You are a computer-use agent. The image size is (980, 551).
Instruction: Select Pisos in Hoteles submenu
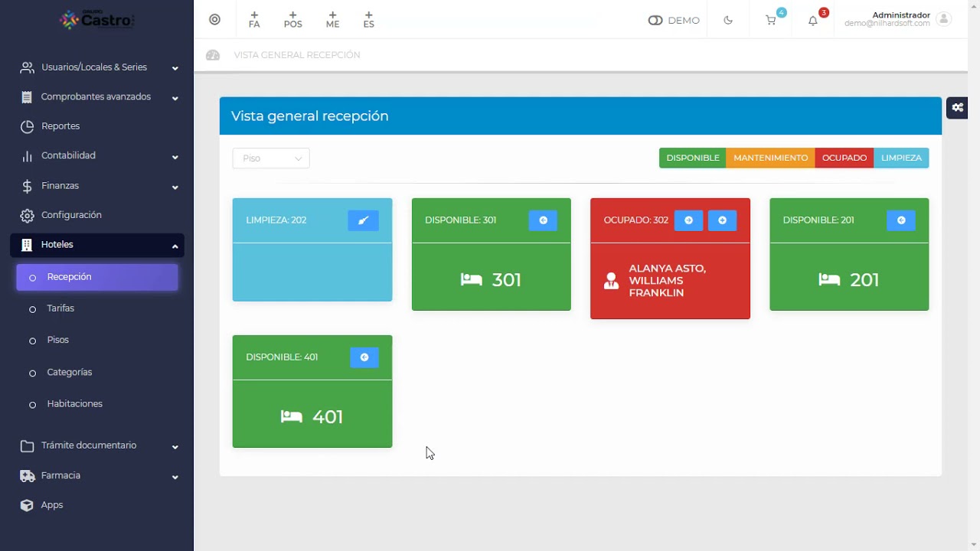[x=97, y=340]
